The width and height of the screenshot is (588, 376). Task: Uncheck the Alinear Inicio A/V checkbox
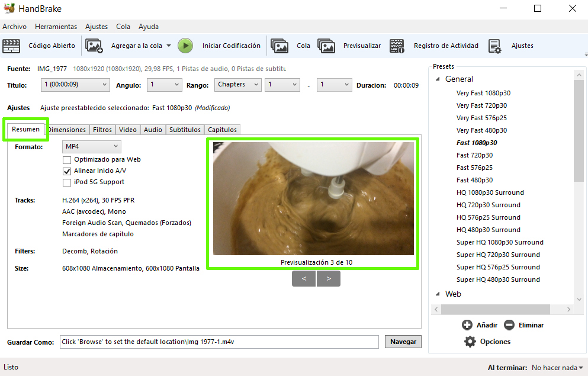point(67,171)
